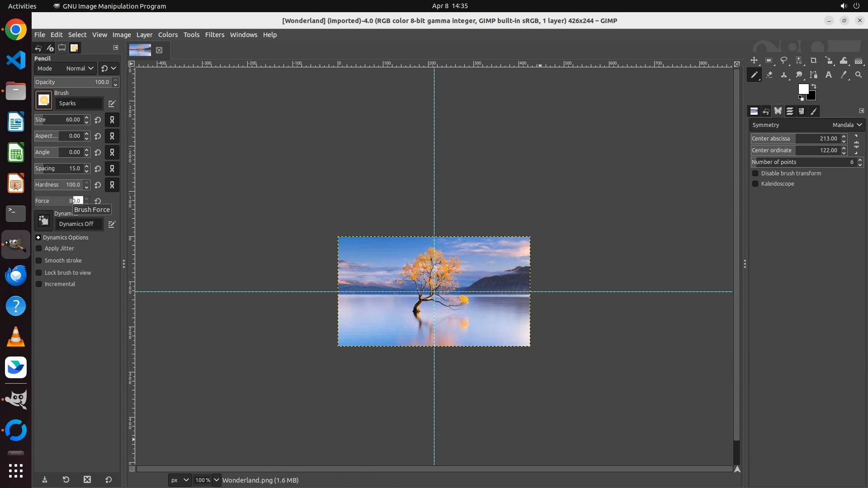The width and height of the screenshot is (868, 488).
Task: Check Disable brush transform option
Action: (755, 174)
